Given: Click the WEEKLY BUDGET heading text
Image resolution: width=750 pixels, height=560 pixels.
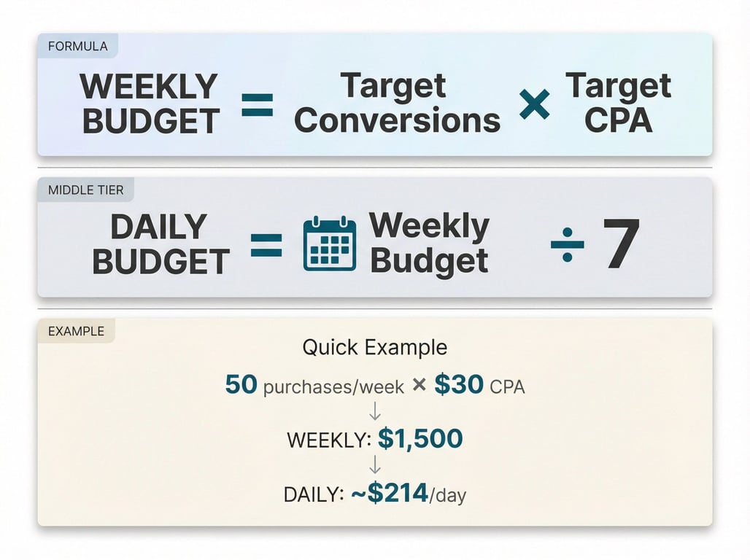Looking at the screenshot, I should pyautogui.click(x=150, y=104).
